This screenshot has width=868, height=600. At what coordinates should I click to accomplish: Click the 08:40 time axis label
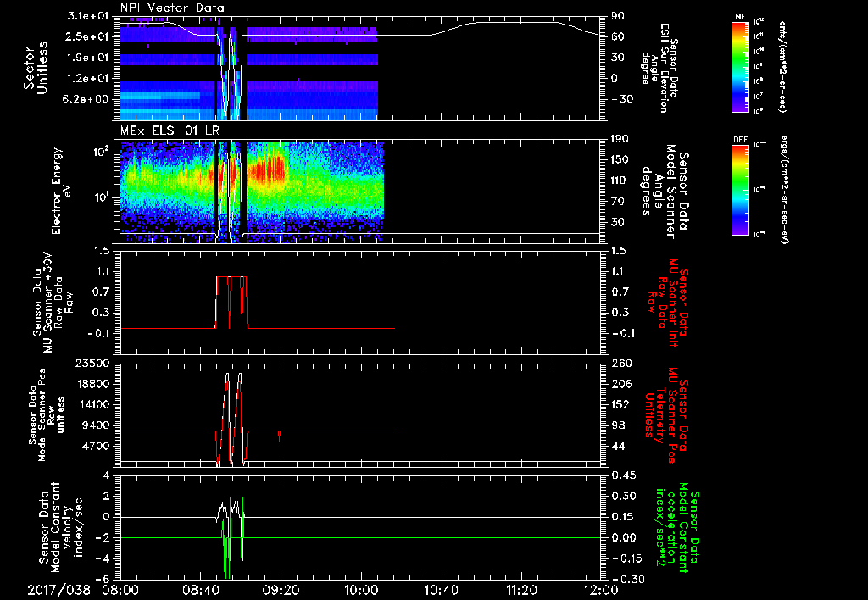[x=200, y=590]
